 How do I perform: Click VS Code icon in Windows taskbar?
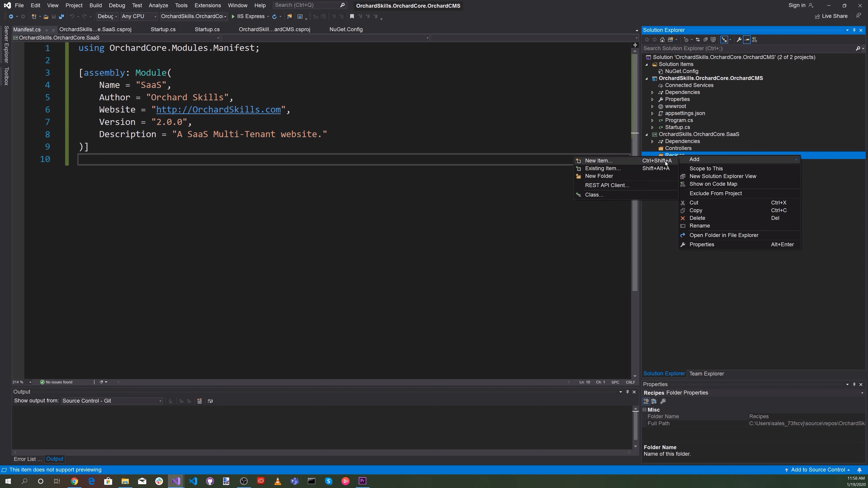tap(193, 481)
